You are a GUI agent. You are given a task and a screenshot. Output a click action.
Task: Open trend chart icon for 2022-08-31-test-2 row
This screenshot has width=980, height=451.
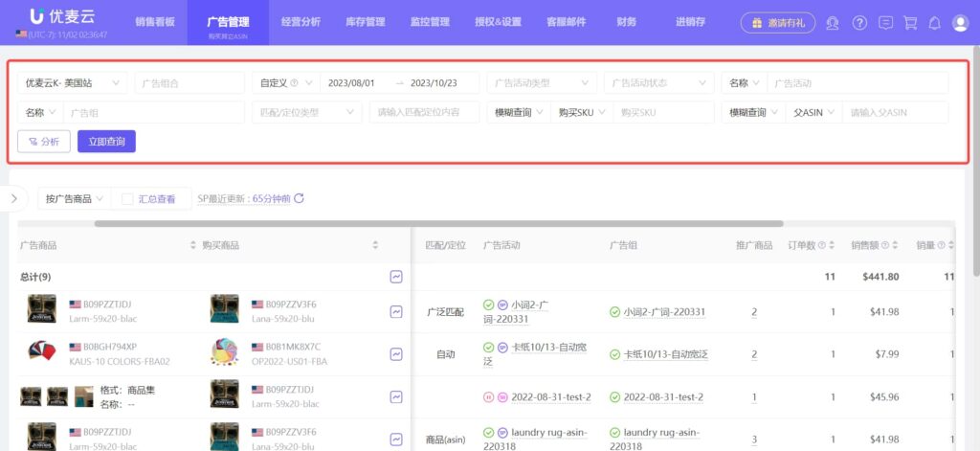click(x=395, y=396)
